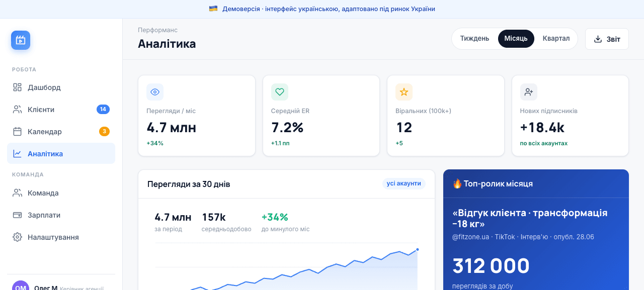Click the Клієнти people icon
Image resolution: width=644 pixels, height=290 pixels.
tap(18, 110)
